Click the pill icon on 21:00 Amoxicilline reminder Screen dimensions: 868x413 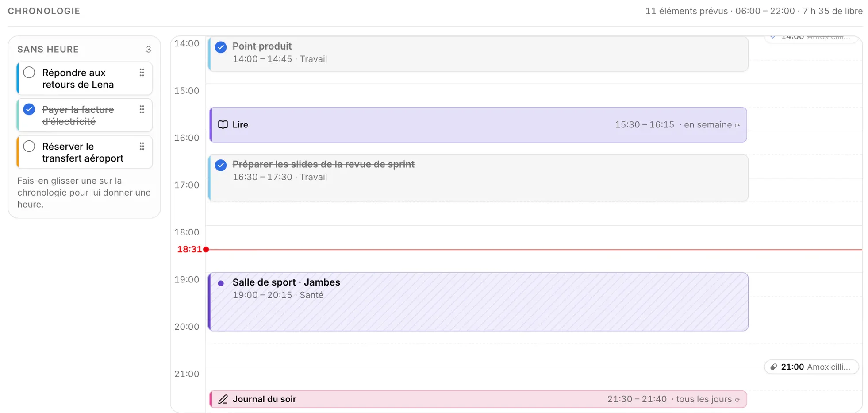tap(774, 367)
